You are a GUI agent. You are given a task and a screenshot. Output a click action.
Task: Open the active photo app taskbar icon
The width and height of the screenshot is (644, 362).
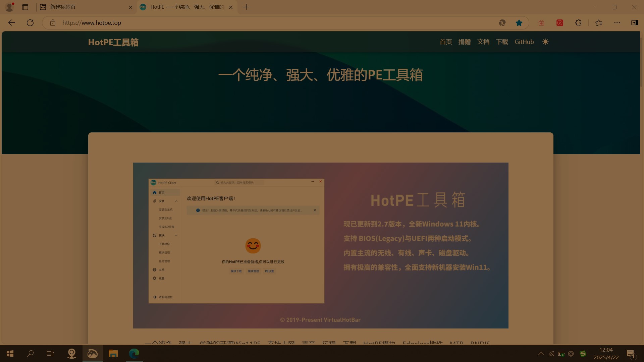coord(93,354)
